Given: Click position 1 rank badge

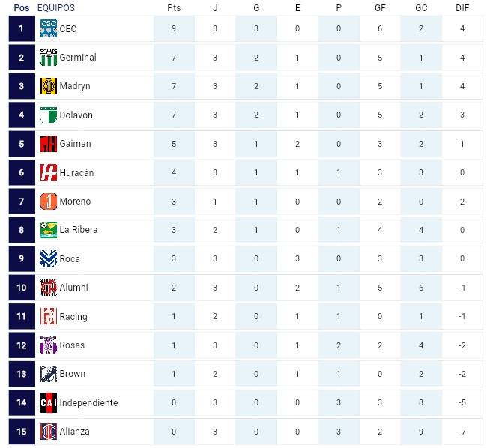Looking at the screenshot, I should click(22, 28).
